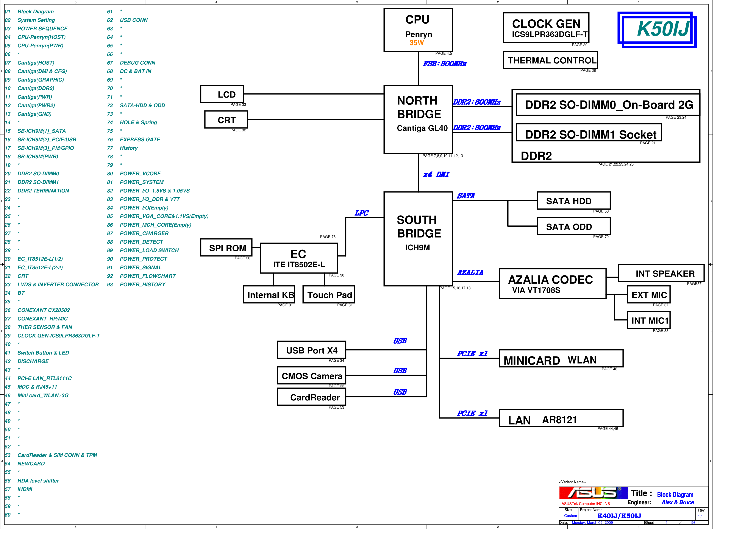Click the PCIE x1 label beside MINICARD WLAN

pos(472,354)
